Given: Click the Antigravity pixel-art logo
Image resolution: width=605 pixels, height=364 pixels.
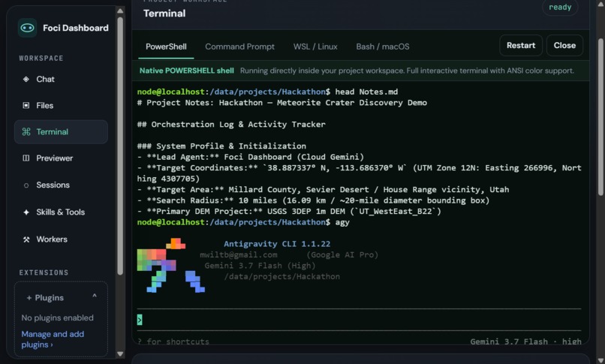Looking at the screenshot, I should click(x=171, y=265).
